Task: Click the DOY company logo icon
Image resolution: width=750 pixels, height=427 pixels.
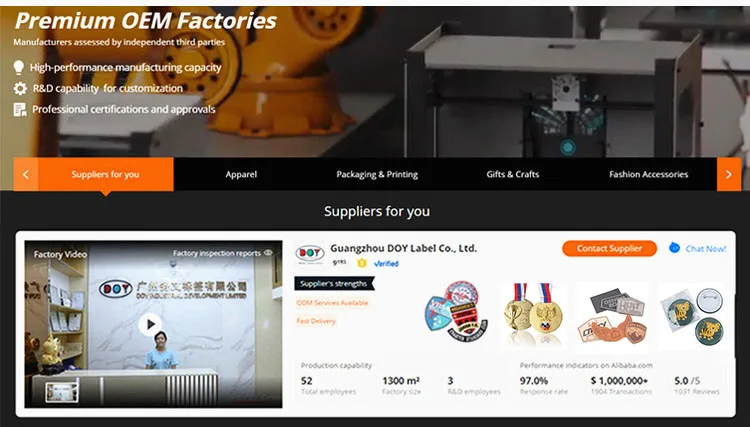Action: (310, 253)
